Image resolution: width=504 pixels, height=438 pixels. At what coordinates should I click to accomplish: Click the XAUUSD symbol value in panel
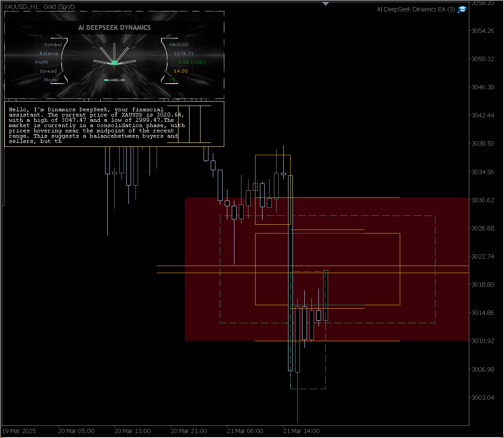coord(179,45)
